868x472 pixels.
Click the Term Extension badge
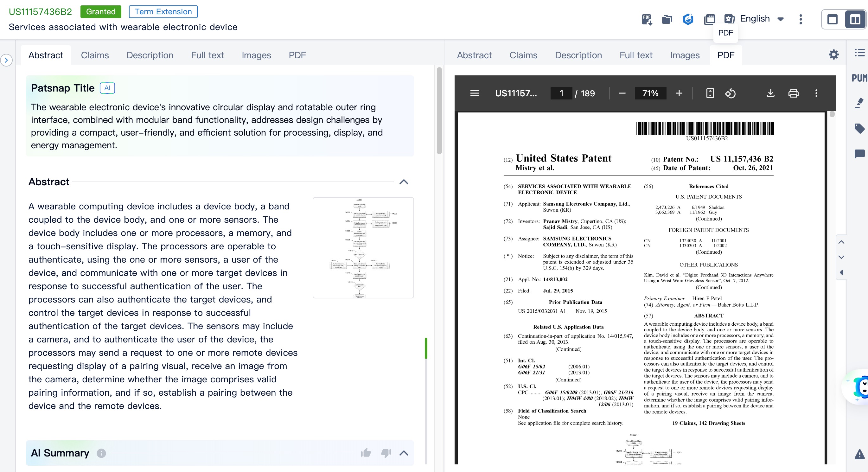click(x=163, y=11)
